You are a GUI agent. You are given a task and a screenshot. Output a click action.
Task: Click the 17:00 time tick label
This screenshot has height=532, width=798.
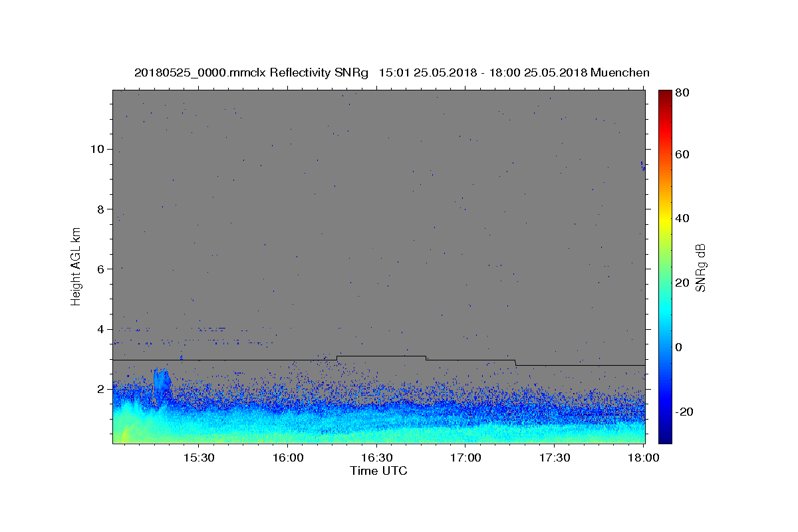[x=465, y=458]
